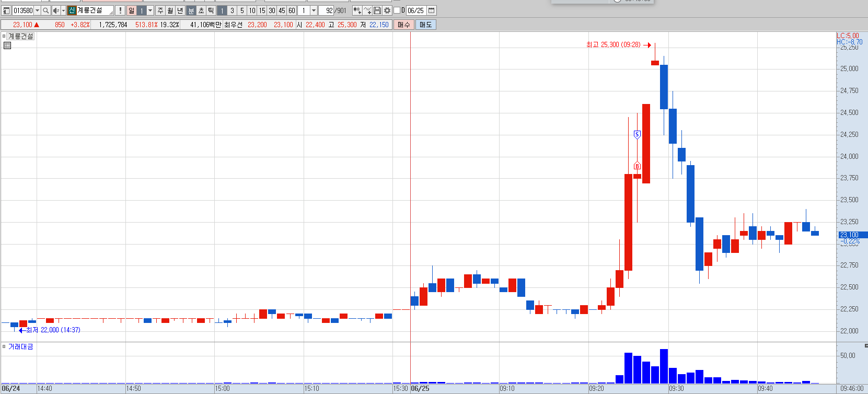Click the 매도 sell button

(426, 25)
